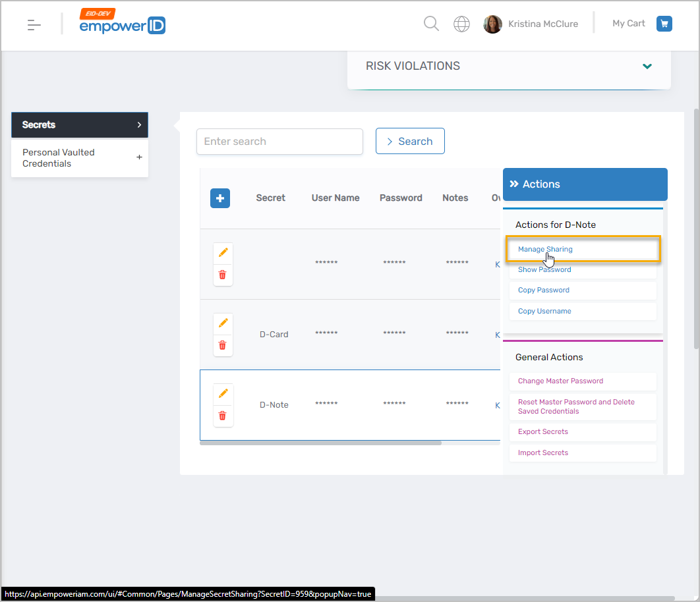Viewport: 700px width, 602px height.
Task: Expand Personal Vaulted Credentials plus sign
Action: (x=139, y=157)
